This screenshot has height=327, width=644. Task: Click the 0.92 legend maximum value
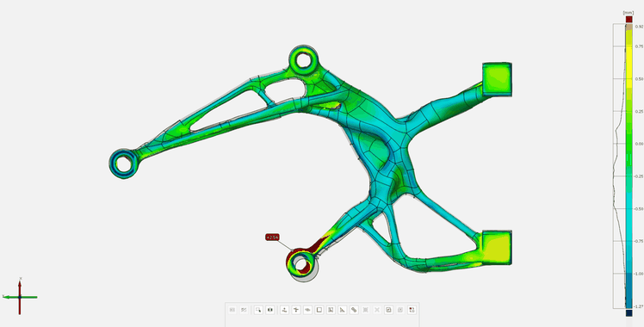tap(639, 27)
